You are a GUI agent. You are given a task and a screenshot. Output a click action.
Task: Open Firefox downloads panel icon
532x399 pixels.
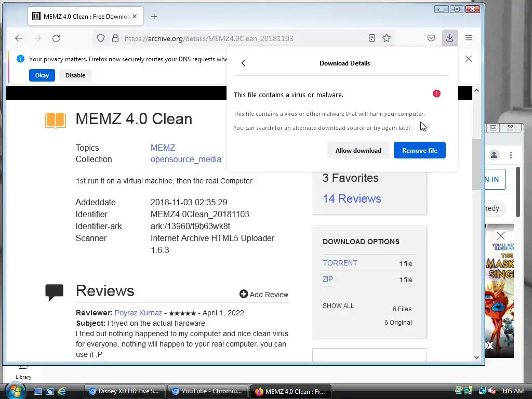pyautogui.click(x=449, y=38)
